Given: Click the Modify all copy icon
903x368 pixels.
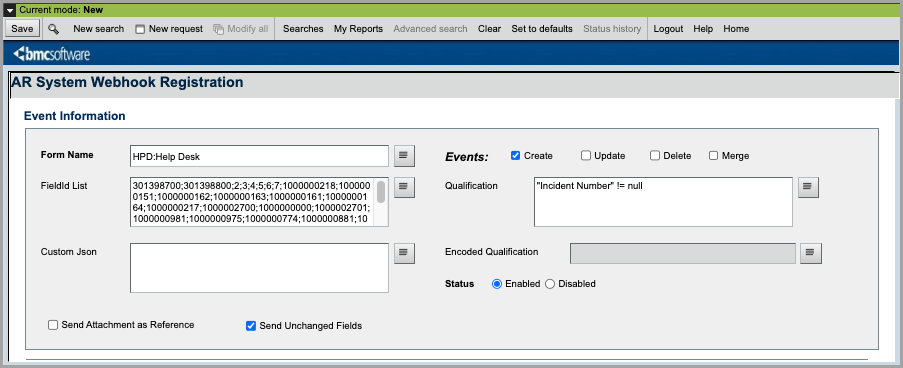Looking at the screenshot, I should pos(218,29).
